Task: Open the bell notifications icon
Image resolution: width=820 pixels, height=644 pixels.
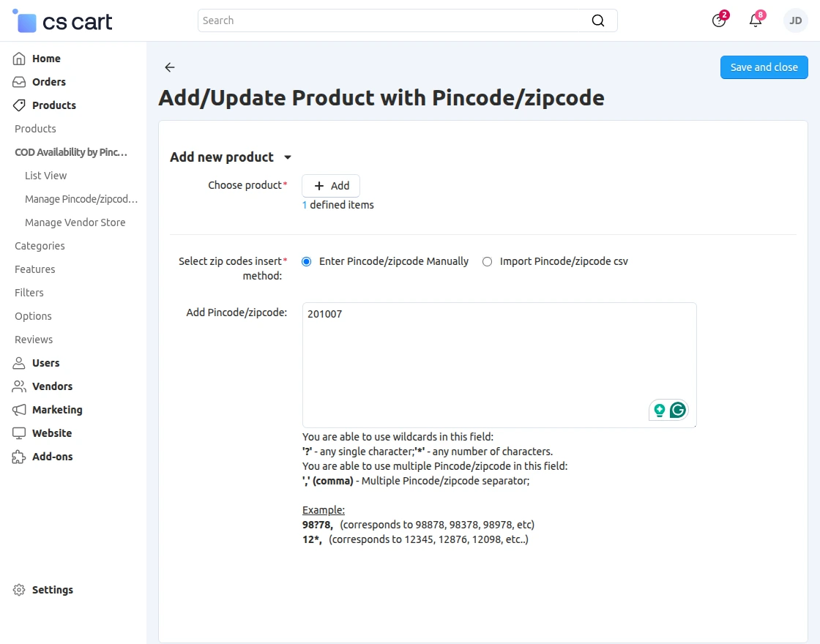Action: 756,20
